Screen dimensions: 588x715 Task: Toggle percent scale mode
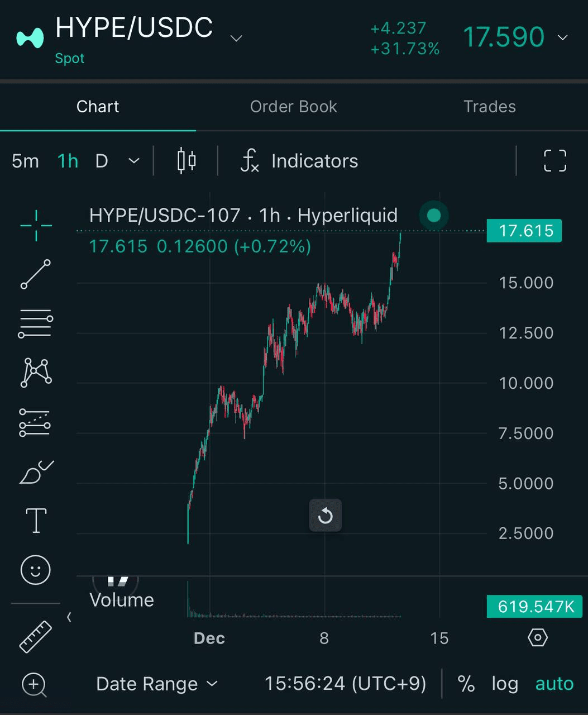tap(466, 684)
